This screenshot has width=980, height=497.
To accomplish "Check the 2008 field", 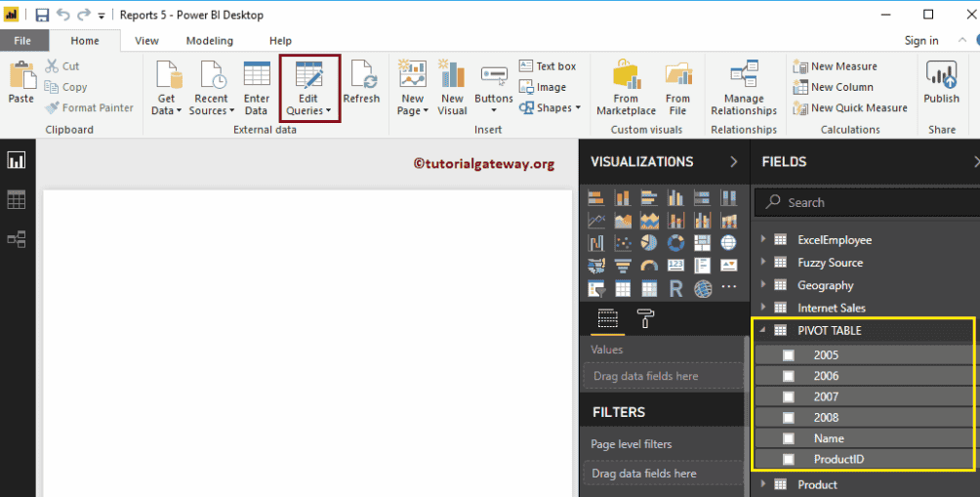I will pos(789,418).
